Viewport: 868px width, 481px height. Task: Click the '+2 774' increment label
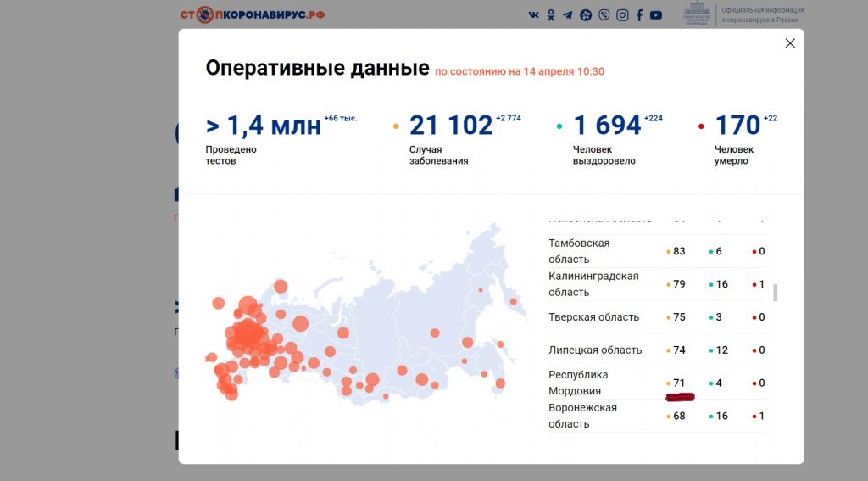click(509, 118)
